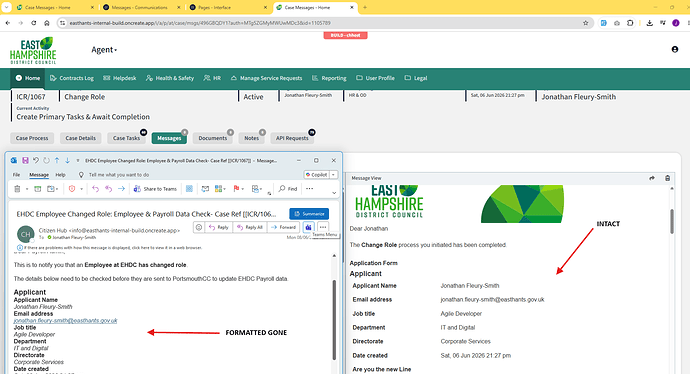React with the emoji smiley icon
This screenshot has height=374, width=690.
coord(199,227)
